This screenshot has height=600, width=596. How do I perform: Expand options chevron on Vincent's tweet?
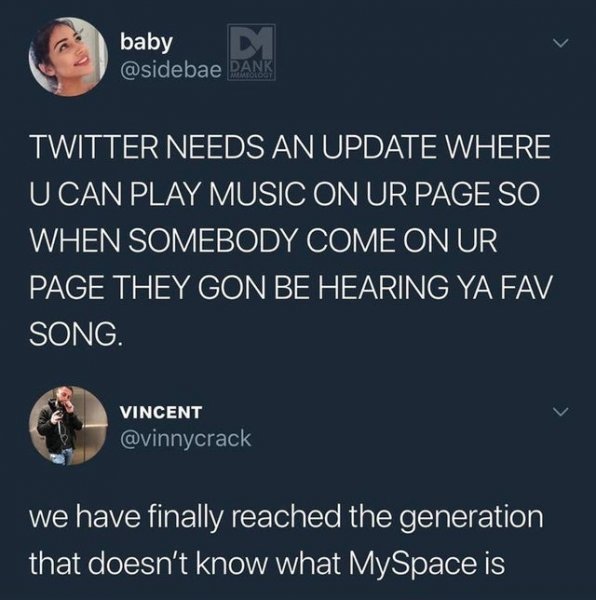click(x=561, y=412)
